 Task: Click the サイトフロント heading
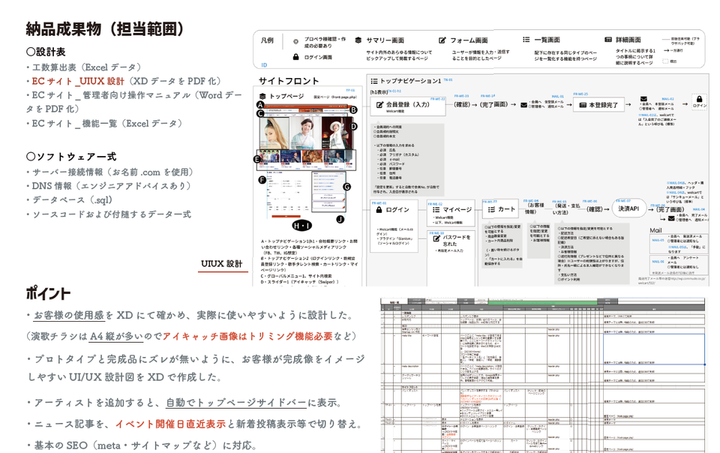(288, 81)
